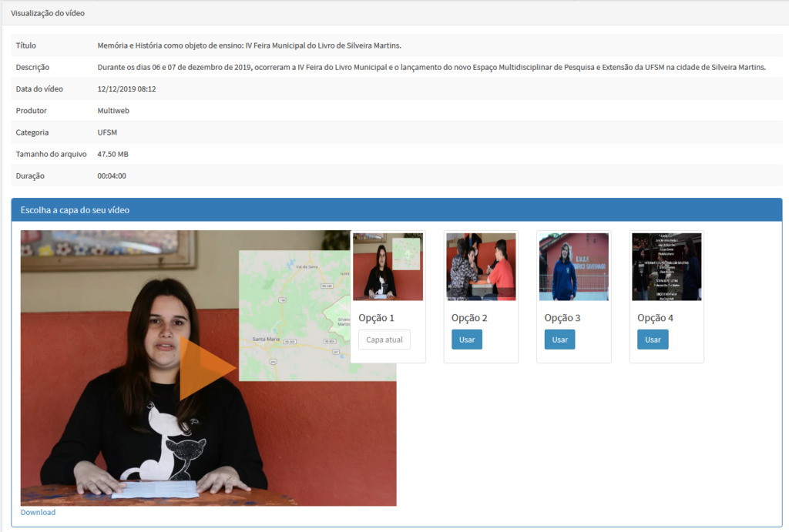The height and width of the screenshot is (532, 789).
Task: Click the Download link below the video
Action: tap(38, 512)
